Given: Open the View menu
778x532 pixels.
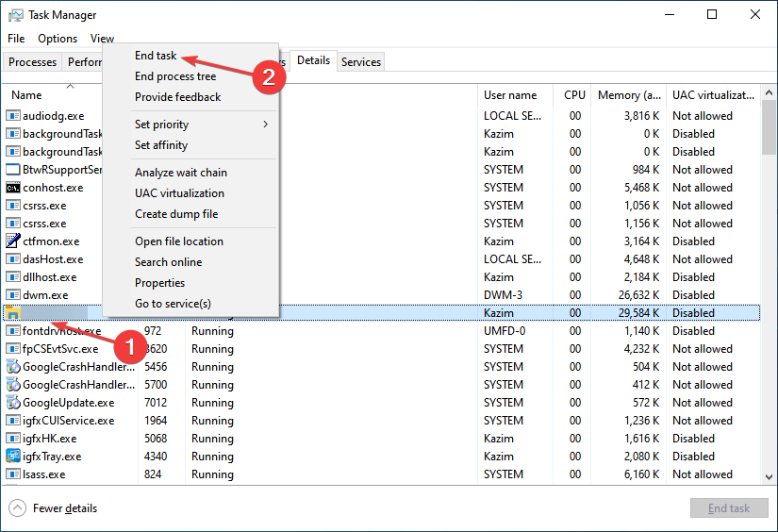Looking at the screenshot, I should (102, 39).
